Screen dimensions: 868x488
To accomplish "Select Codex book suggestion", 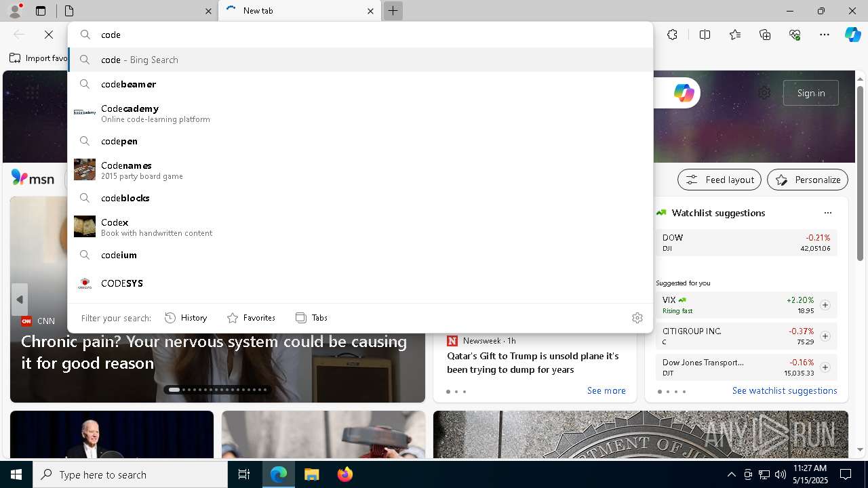I will click(360, 227).
